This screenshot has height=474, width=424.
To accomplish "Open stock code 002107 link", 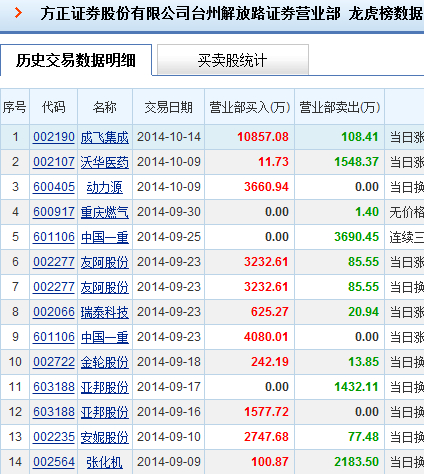I will [x=54, y=162].
